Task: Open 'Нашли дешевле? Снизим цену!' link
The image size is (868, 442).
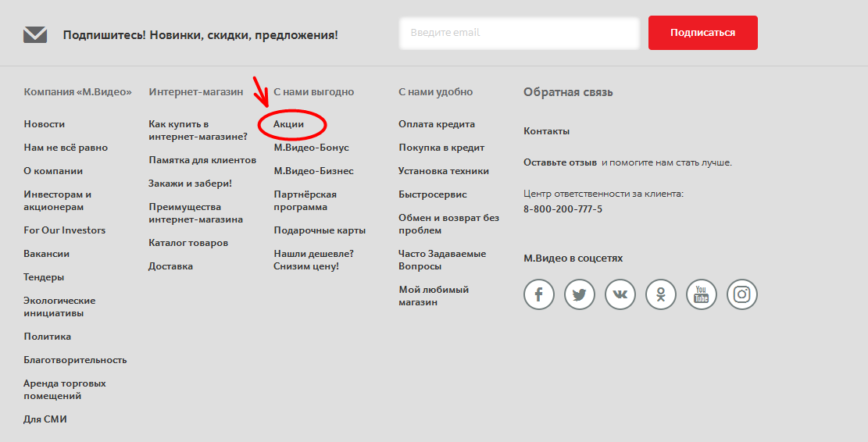Action: [x=313, y=259]
